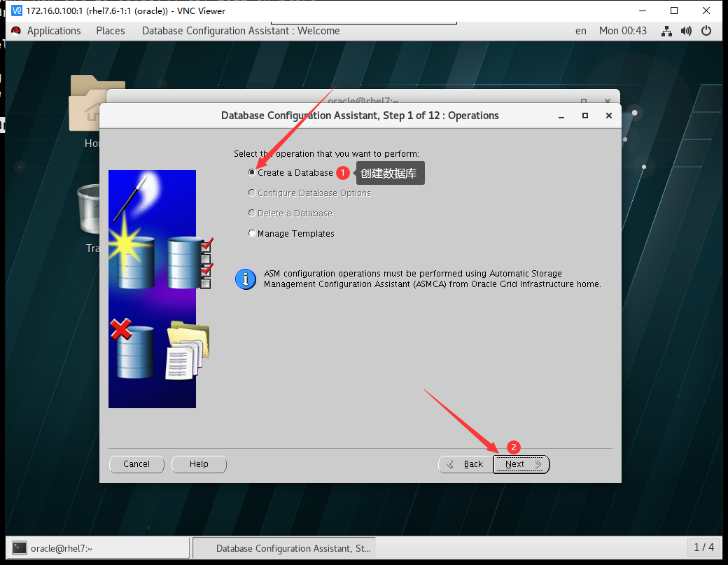This screenshot has height=565, width=728.
Task: Select the Configure Database Options radio button
Action: click(x=251, y=193)
